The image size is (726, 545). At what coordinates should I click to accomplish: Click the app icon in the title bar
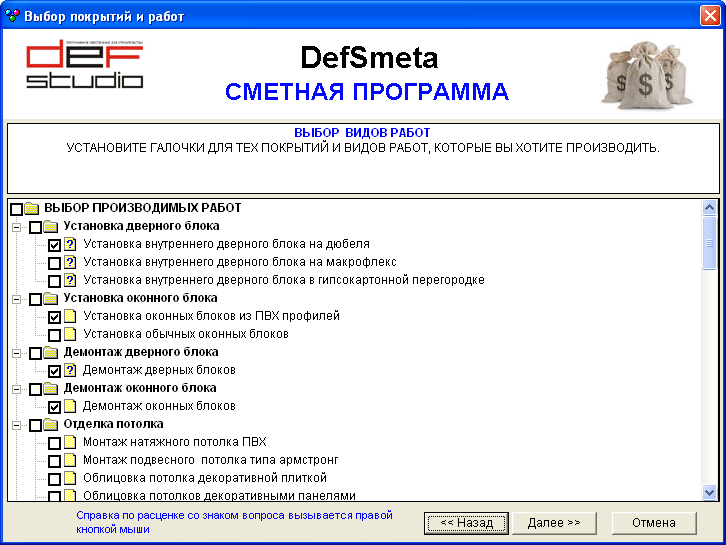12,16
